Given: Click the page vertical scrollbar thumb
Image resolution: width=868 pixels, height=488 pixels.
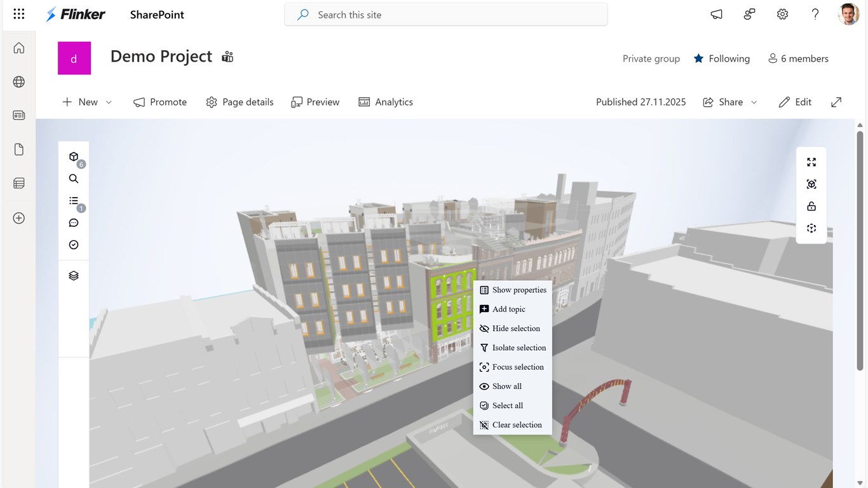Looking at the screenshot, I should click(x=860, y=250).
